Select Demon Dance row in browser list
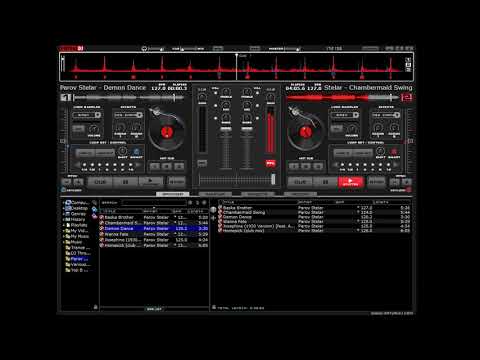480x360 pixels. pyautogui.click(x=154, y=228)
